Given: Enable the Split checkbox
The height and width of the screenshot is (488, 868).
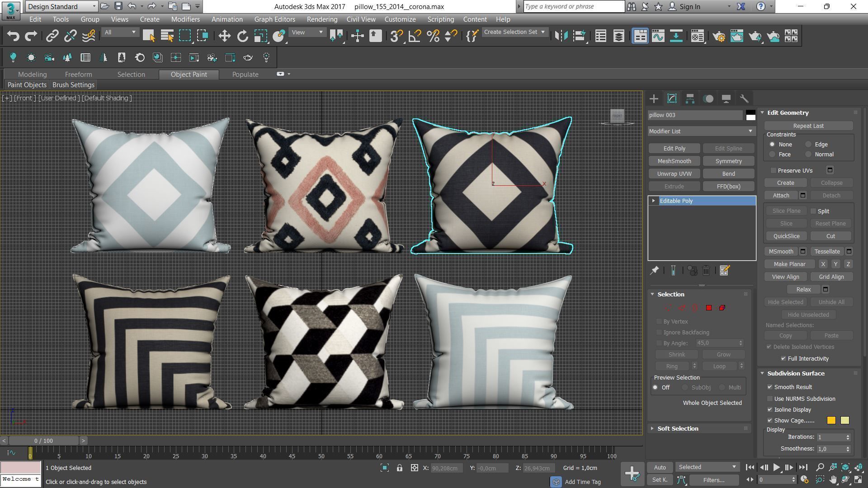Looking at the screenshot, I should pyautogui.click(x=813, y=211).
